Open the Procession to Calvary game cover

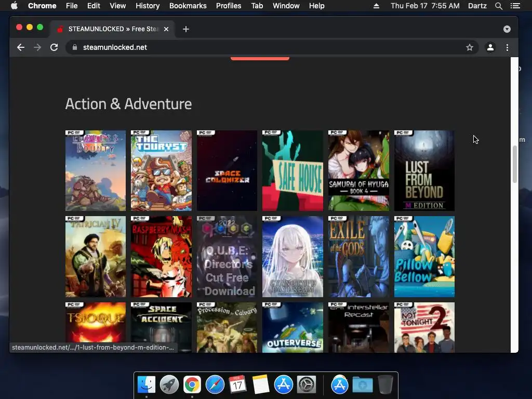coord(227,327)
